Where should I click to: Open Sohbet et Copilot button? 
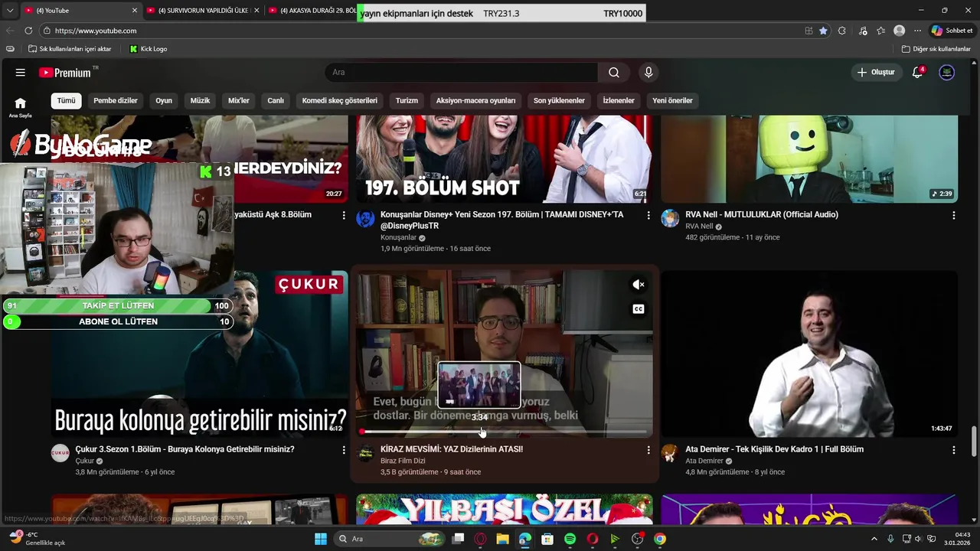pyautogui.click(x=952, y=31)
